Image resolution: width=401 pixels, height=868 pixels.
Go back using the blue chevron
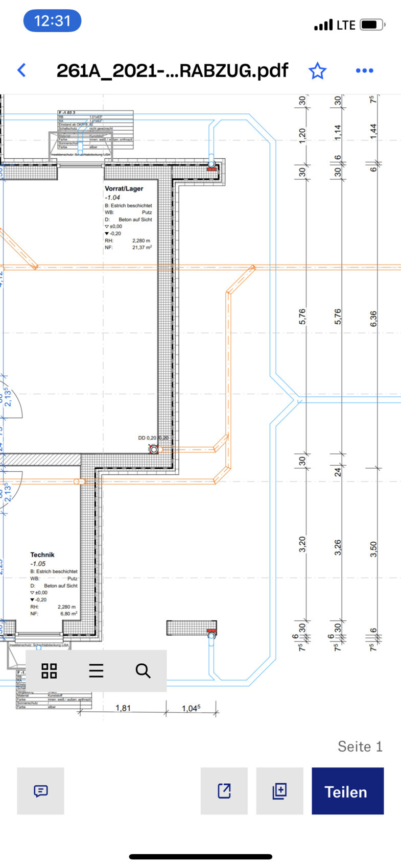[21, 70]
